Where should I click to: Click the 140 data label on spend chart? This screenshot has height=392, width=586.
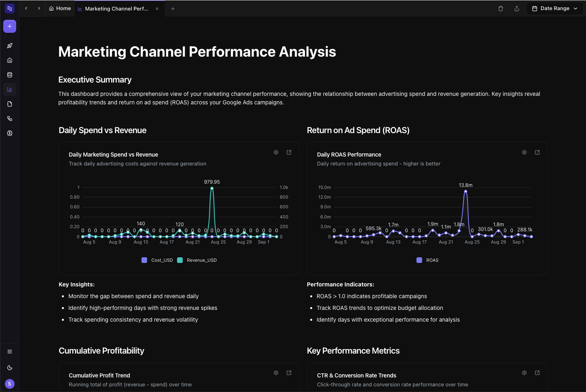coord(141,224)
